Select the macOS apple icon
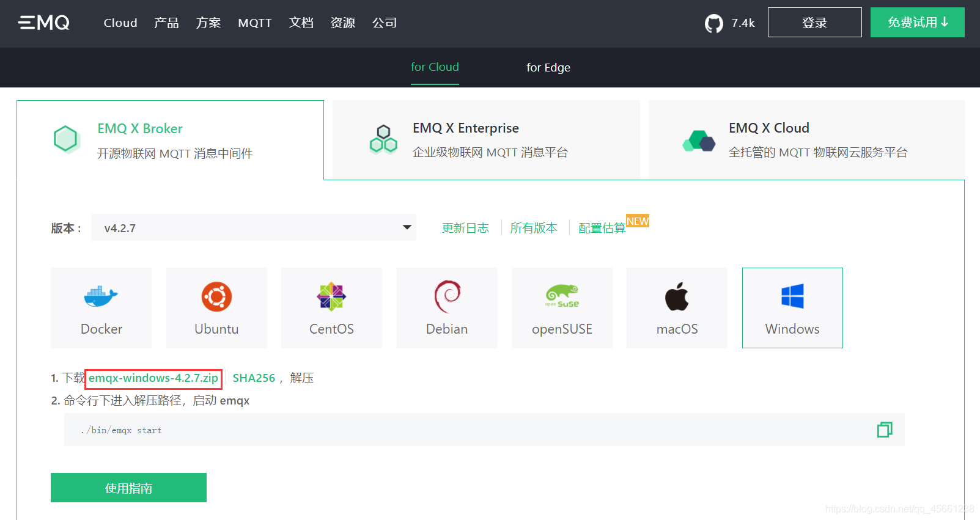 tap(677, 296)
